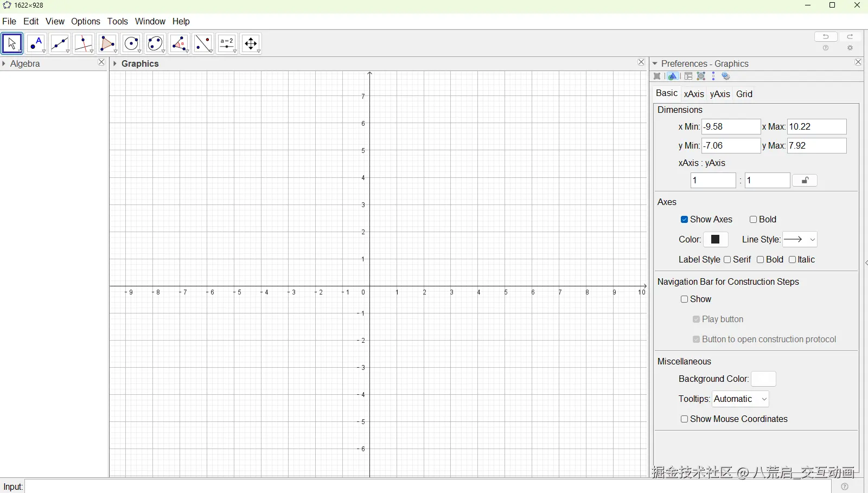Activate the Move Graphics View tool

pos(251,43)
